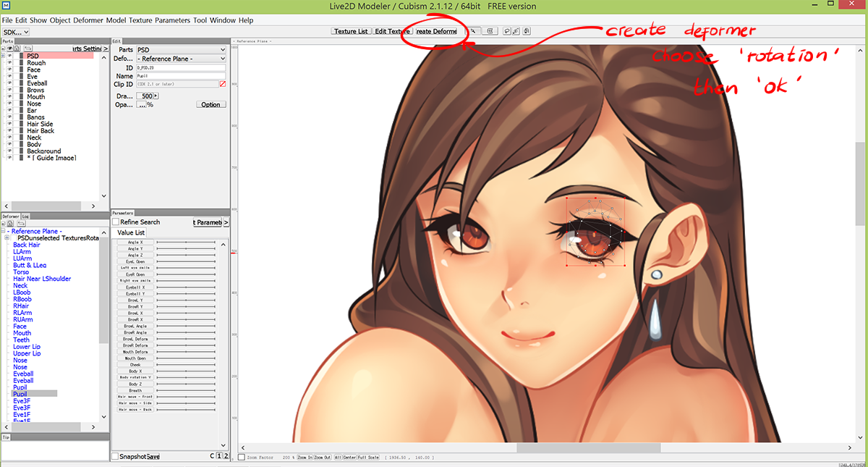Viewport: 868px width, 467px height.
Task: Toggle visibility of the Rough part
Action: tap(9, 63)
